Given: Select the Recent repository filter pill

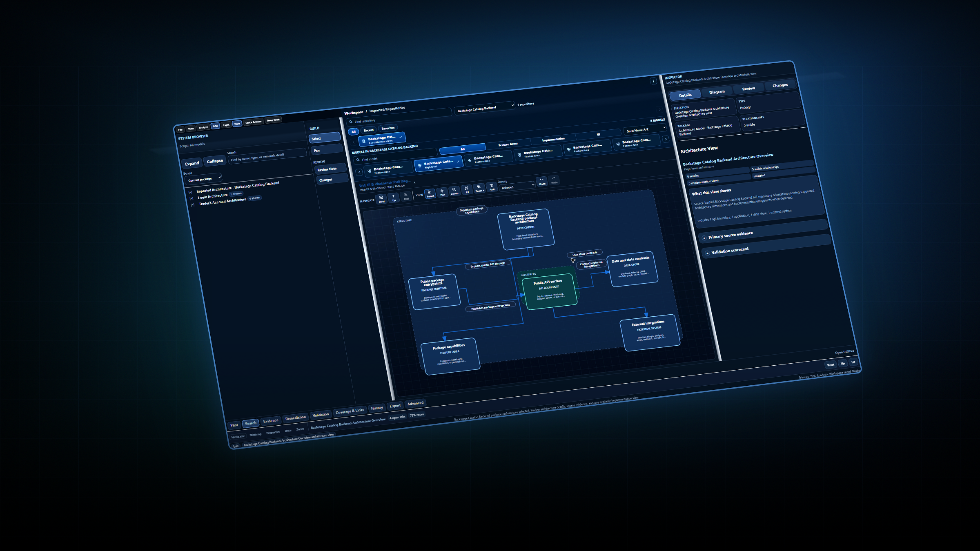Looking at the screenshot, I should (x=369, y=130).
